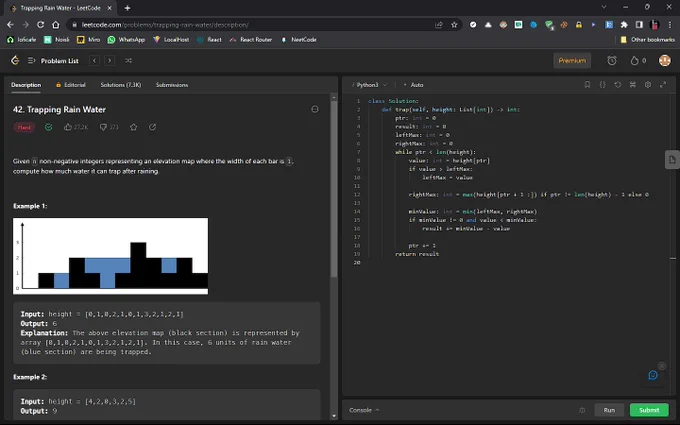Image resolution: width=680 pixels, height=425 pixels.
Task: Click the Premium button
Action: (x=572, y=61)
